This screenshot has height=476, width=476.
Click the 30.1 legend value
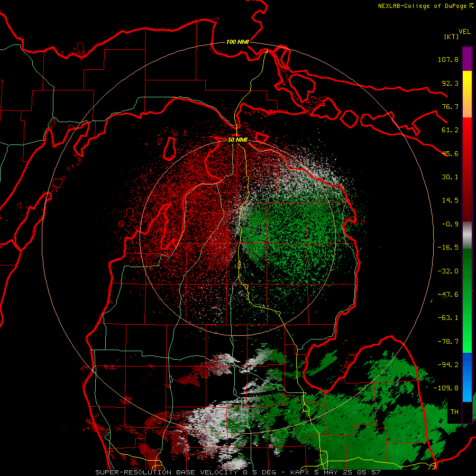(x=450, y=177)
